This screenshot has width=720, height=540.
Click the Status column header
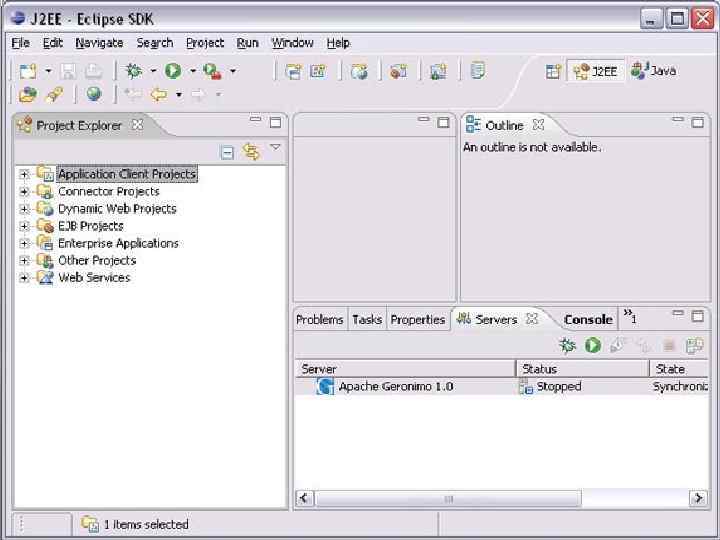point(583,369)
